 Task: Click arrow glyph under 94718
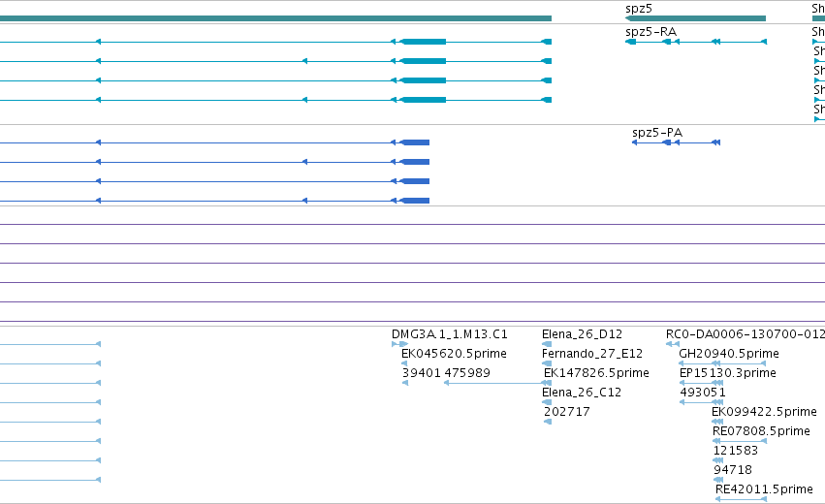coord(718,480)
